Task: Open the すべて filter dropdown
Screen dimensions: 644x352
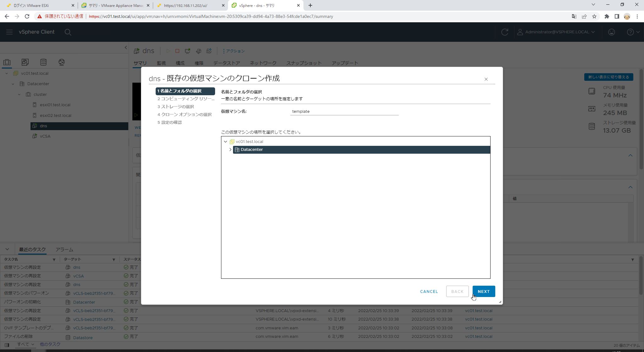Action: 25,344
